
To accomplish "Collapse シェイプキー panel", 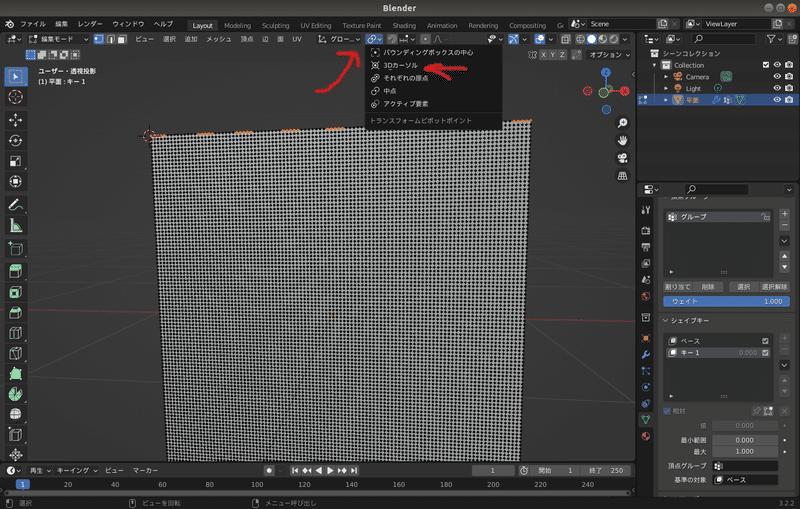I will pos(665,321).
